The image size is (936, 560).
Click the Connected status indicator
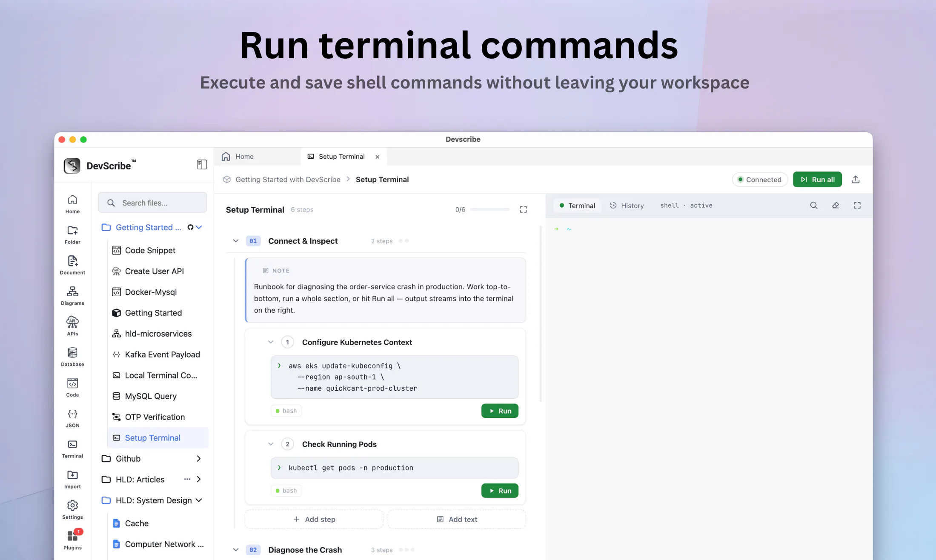[x=760, y=180]
